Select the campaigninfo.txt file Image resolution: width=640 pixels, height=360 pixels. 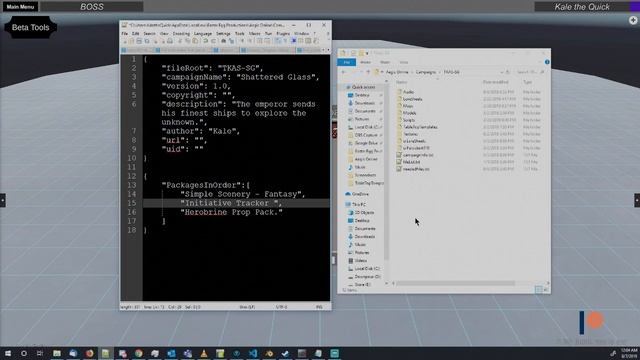click(x=418, y=155)
